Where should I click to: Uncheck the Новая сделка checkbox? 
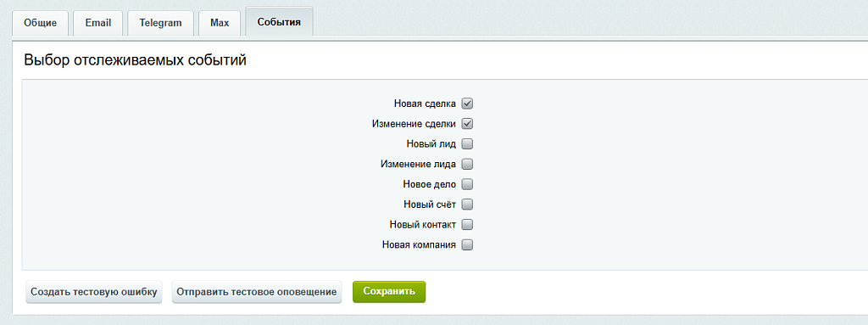point(467,104)
